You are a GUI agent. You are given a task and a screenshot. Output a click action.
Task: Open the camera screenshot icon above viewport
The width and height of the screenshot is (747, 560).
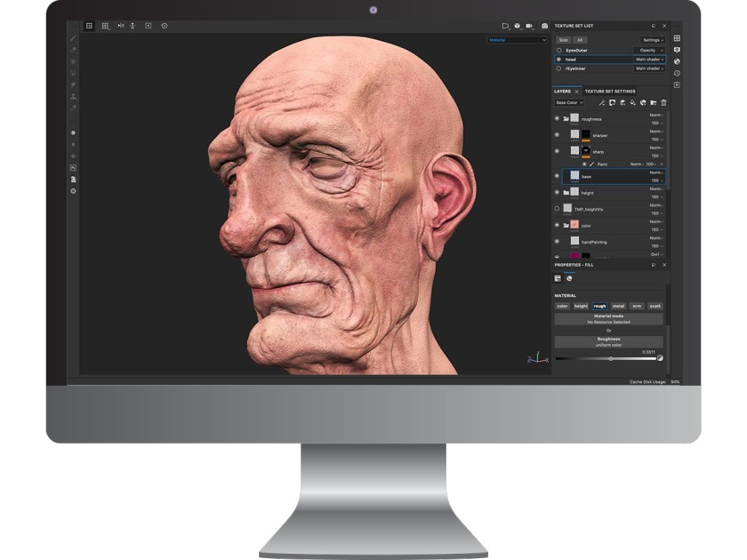point(544,26)
